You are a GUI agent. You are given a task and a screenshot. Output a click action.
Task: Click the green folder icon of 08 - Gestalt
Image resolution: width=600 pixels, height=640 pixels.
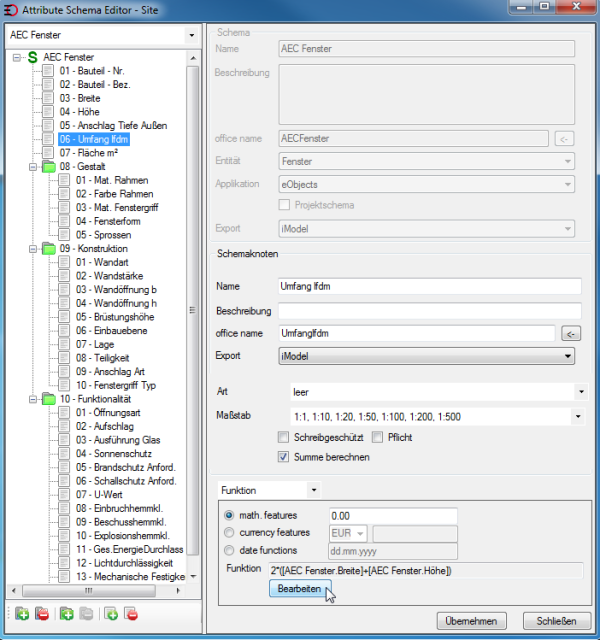click(49, 167)
